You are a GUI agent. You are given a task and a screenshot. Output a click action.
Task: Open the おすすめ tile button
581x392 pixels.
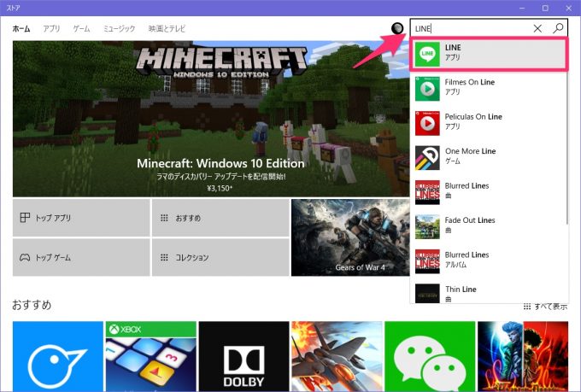pos(220,218)
